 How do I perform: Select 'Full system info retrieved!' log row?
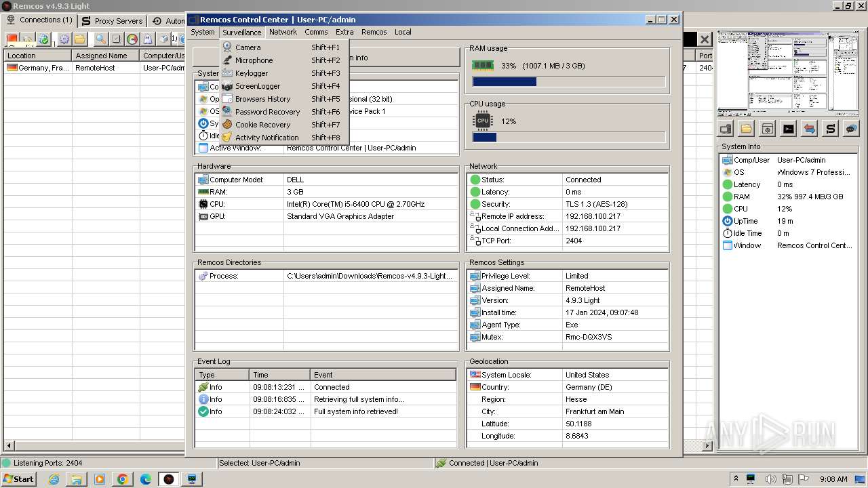[326, 411]
